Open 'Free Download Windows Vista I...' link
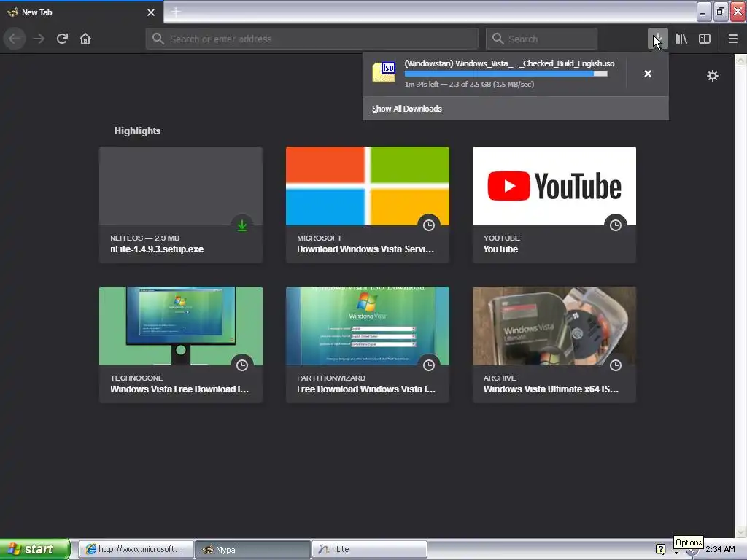747x560 pixels. (366, 389)
